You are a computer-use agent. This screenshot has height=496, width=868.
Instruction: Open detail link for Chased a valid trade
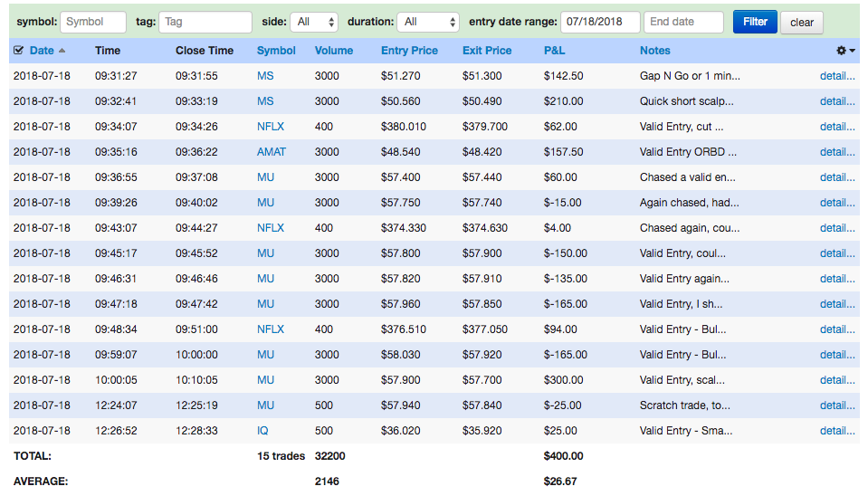pyautogui.click(x=837, y=177)
